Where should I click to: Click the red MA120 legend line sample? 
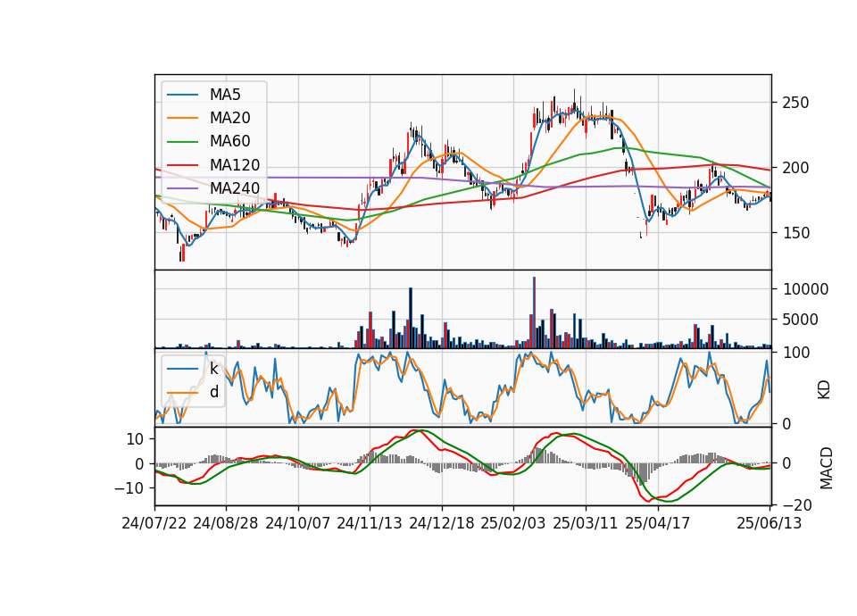[x=182, y=165]
